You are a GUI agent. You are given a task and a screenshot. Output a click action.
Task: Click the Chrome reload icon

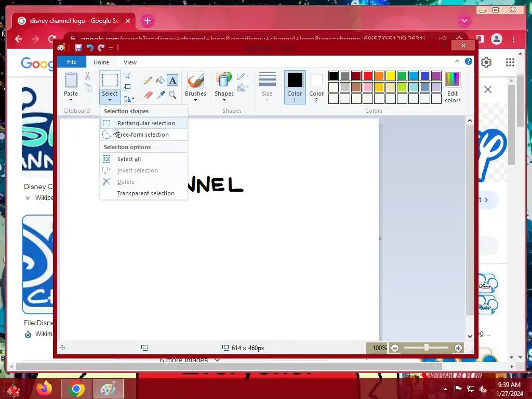[52, 39]
